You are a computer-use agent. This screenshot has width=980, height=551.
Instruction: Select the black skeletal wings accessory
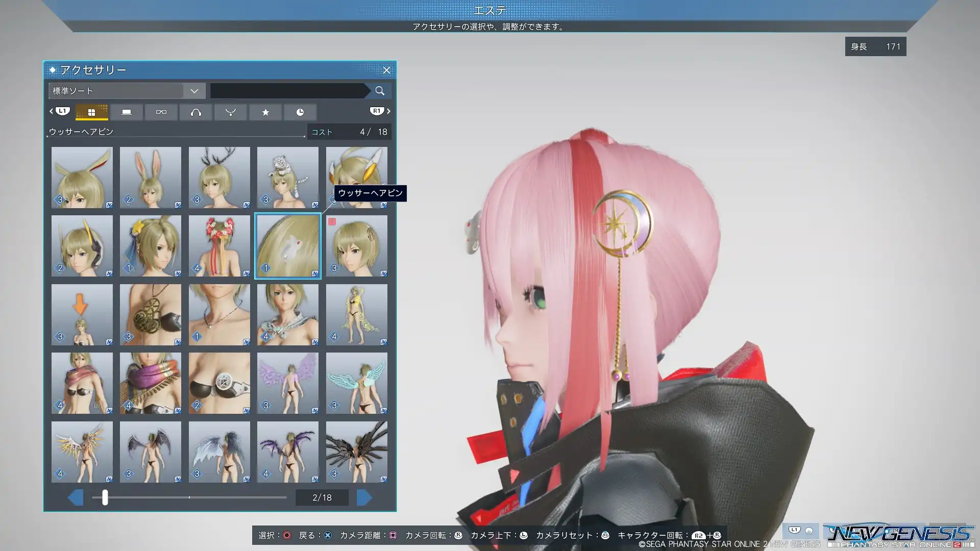tap(357, 452)
